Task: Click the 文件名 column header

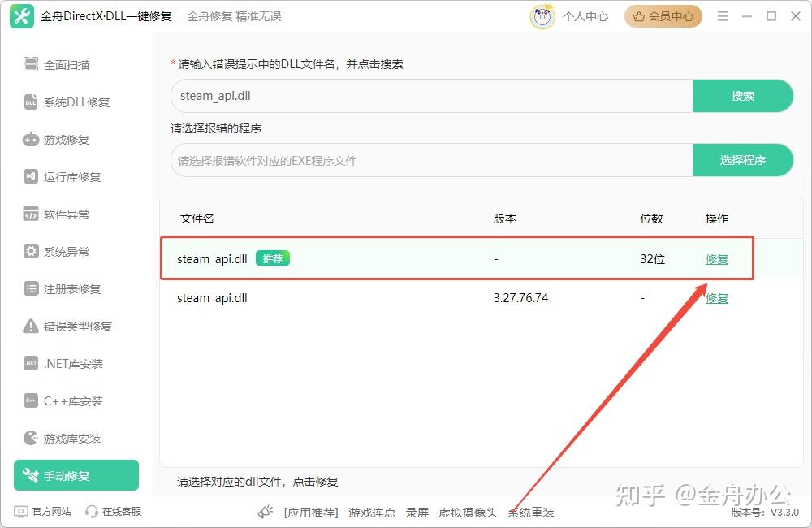Action: click(x=197, y=219)
